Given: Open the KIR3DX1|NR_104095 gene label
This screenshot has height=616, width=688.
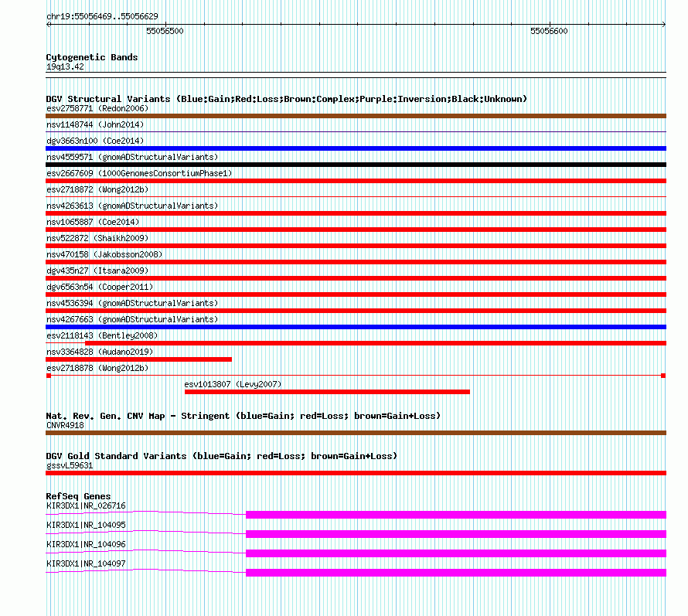Looking at the screenshot, I should [86, 525].
